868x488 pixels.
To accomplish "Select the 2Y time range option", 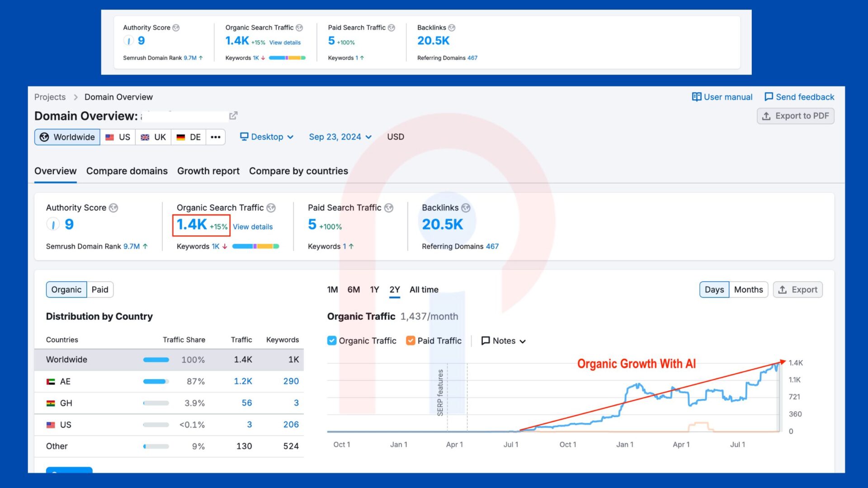I will [395, 290].
